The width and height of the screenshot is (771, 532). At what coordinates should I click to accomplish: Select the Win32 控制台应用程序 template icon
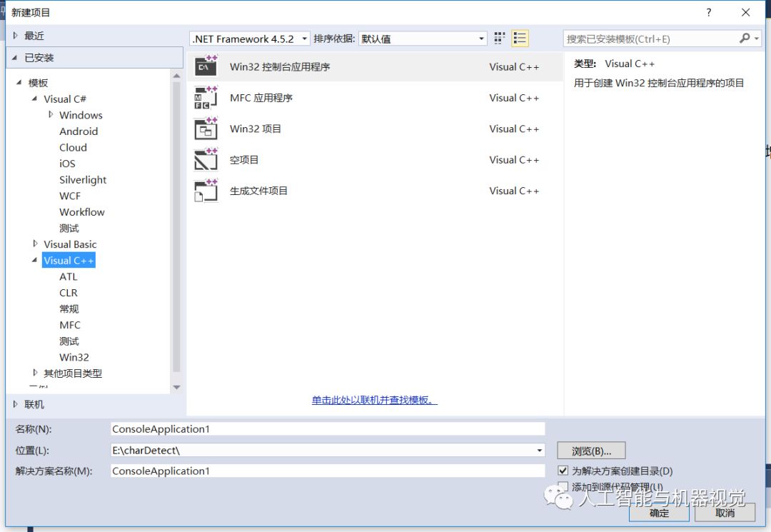tap(206, 66)
